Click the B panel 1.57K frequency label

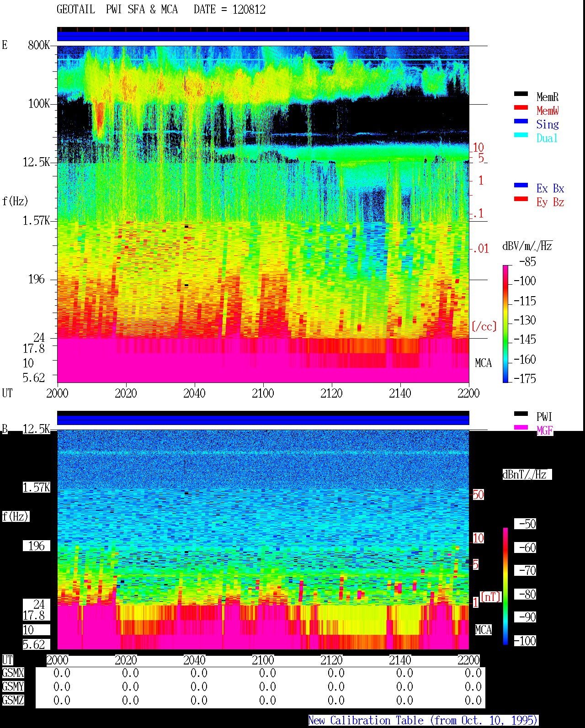point(36,487)
